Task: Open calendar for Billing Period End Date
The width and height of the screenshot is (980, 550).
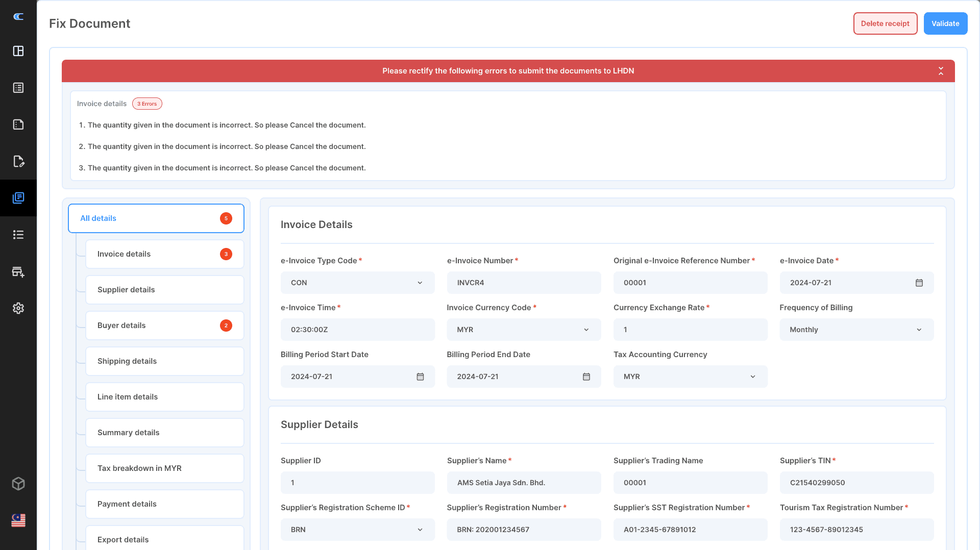Action: click(x=586, y=377)
